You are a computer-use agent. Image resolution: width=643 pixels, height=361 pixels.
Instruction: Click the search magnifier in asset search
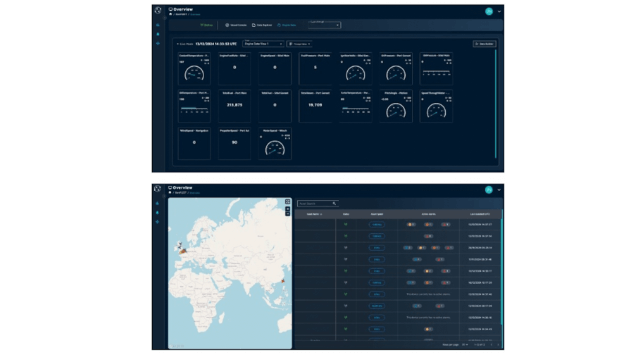tap(334, 203)
